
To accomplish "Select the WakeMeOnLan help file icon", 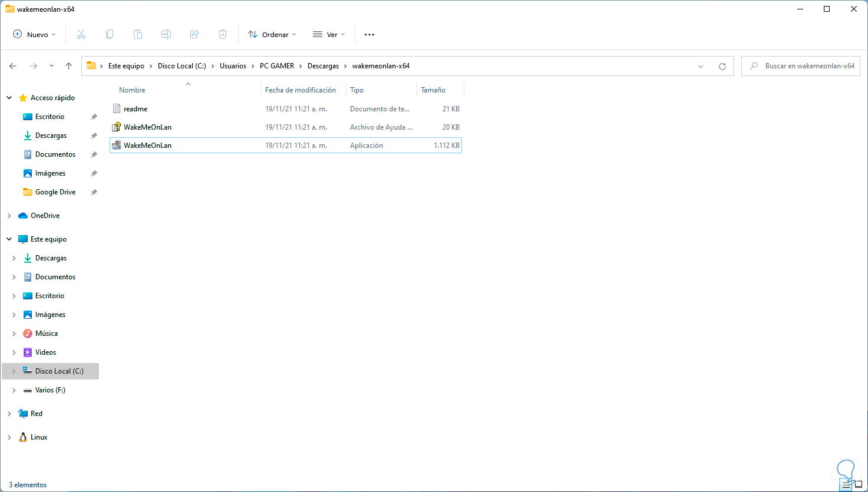I will click(117, 127).
